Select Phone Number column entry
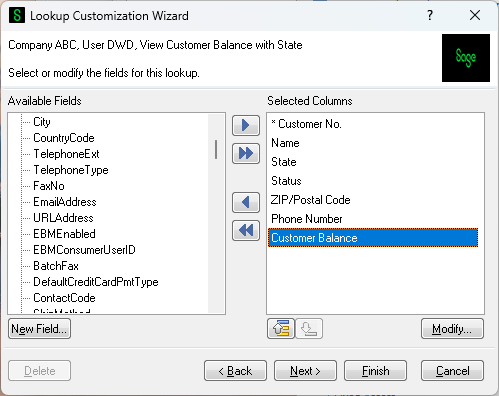This screenshot has height=396, width=499. pos(373,219)
